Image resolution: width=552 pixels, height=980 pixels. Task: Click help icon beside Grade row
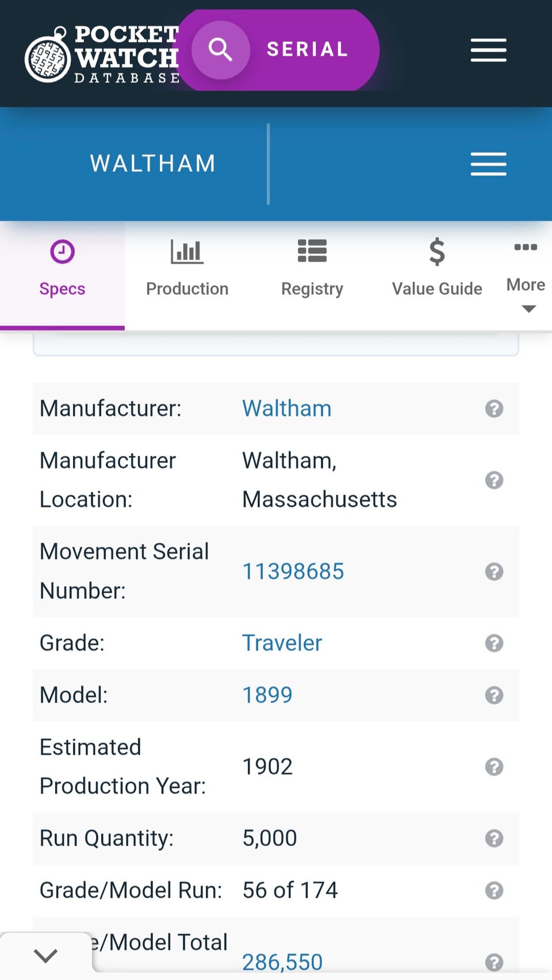494,643
